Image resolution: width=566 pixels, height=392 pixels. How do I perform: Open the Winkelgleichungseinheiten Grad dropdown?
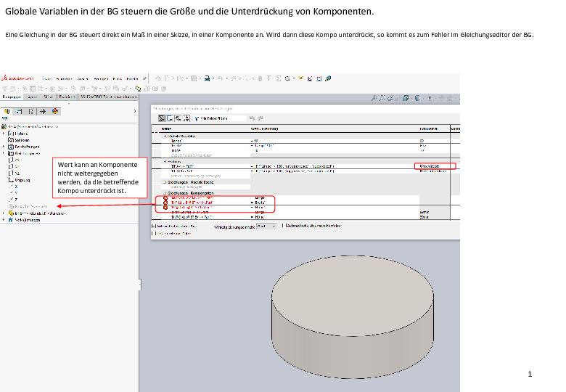point(266,226)
